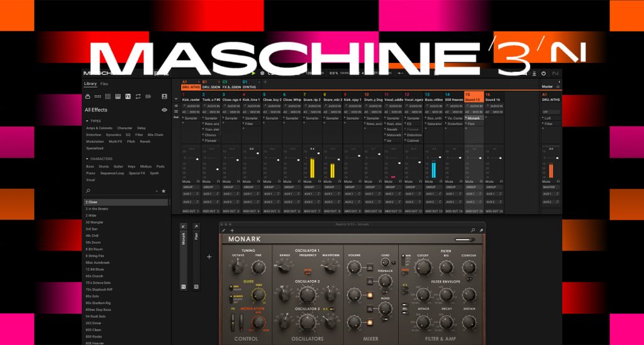The height and width of the screenshot is (345, 644).
Task: Switch to the Files browser tab
Action: click(104, 84)
